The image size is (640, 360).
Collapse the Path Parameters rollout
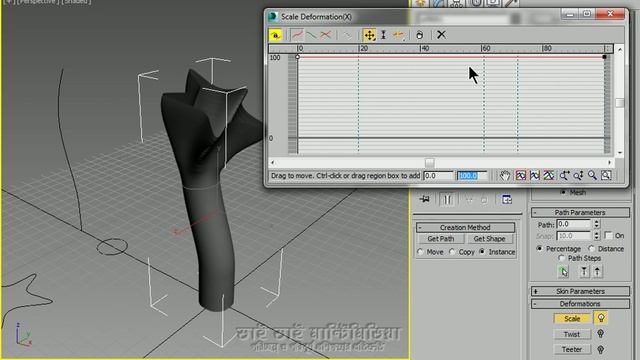(580, 212)
